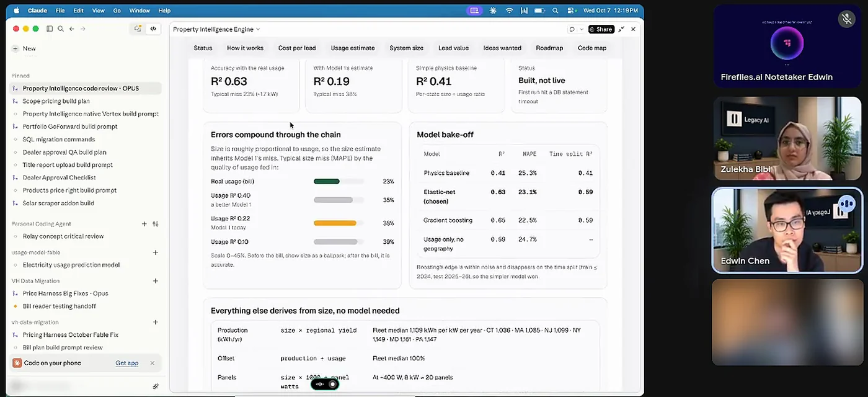
Task: Open the Code map tab
Action: click(592, 48)
